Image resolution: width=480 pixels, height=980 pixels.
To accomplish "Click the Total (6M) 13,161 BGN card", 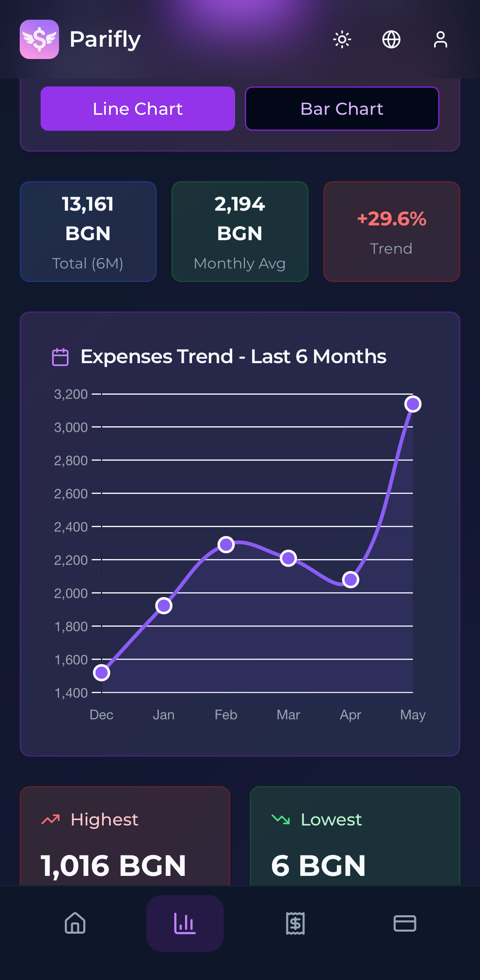I will [x=88, y=232].
